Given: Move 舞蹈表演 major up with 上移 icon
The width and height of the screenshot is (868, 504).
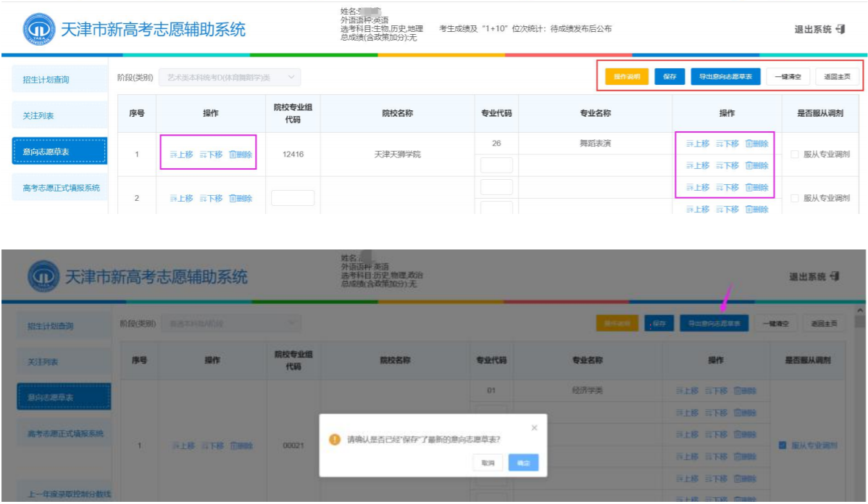Looking at the screenshot, I should 690,144.
